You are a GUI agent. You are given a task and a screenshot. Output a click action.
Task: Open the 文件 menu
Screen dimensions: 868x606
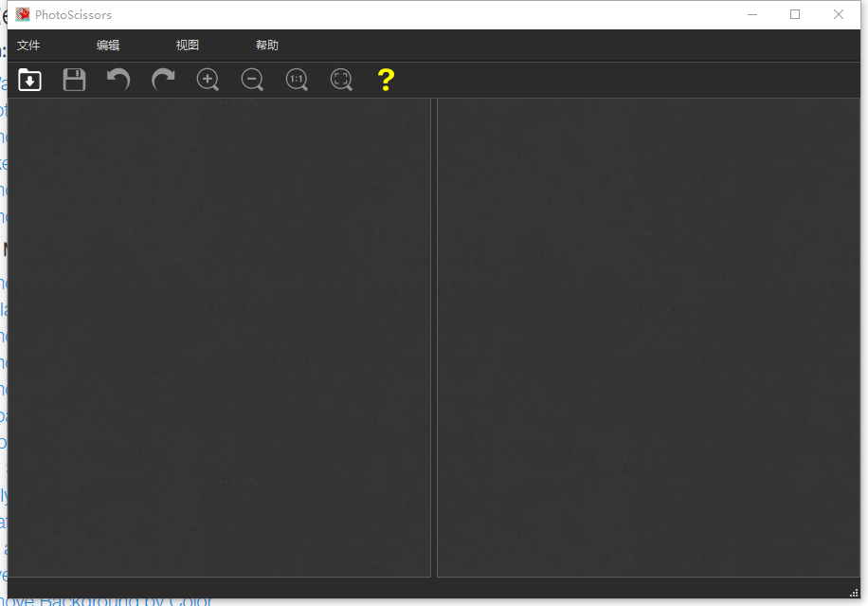point(28,46)
